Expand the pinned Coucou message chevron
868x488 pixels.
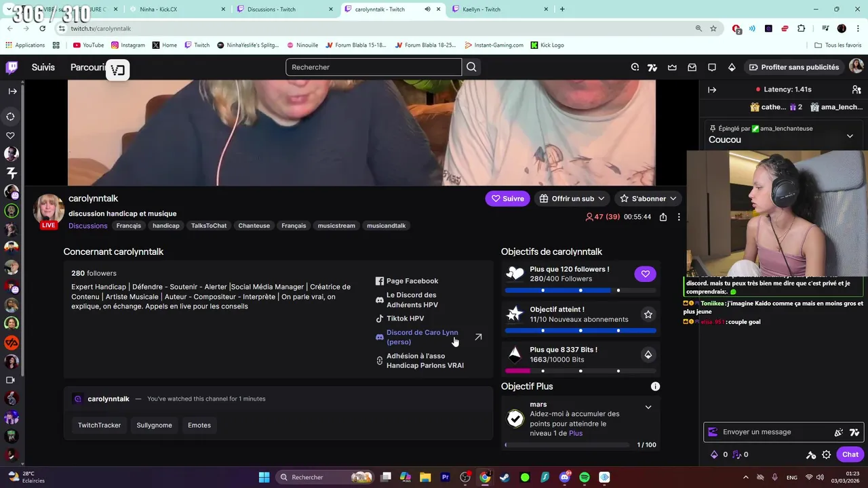coord(850,136)
